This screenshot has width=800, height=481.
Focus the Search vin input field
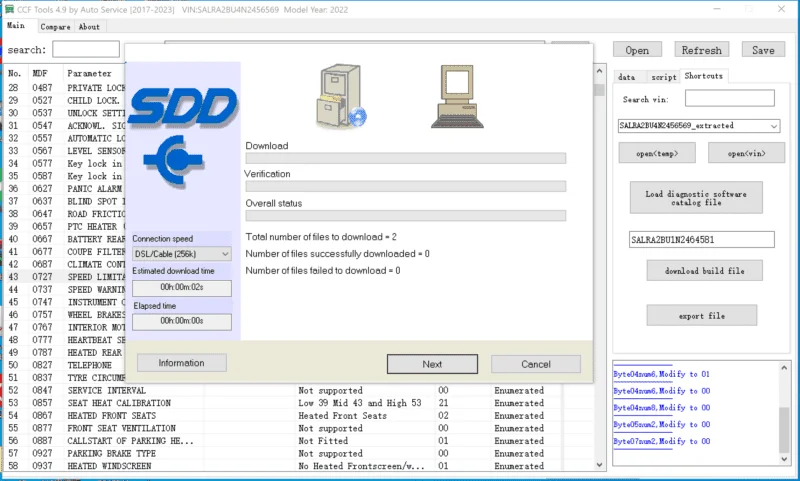(730, 98)
